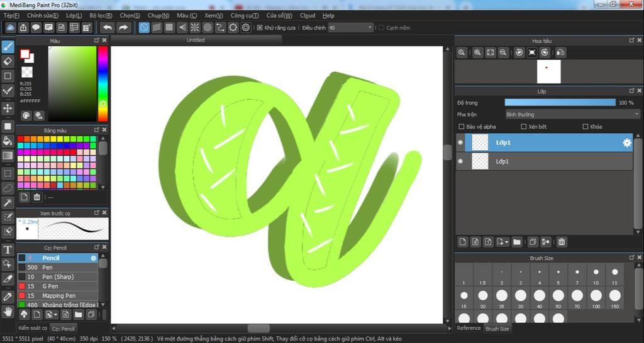Zoom in using the navigator magnifier plus

pos(477,53)
